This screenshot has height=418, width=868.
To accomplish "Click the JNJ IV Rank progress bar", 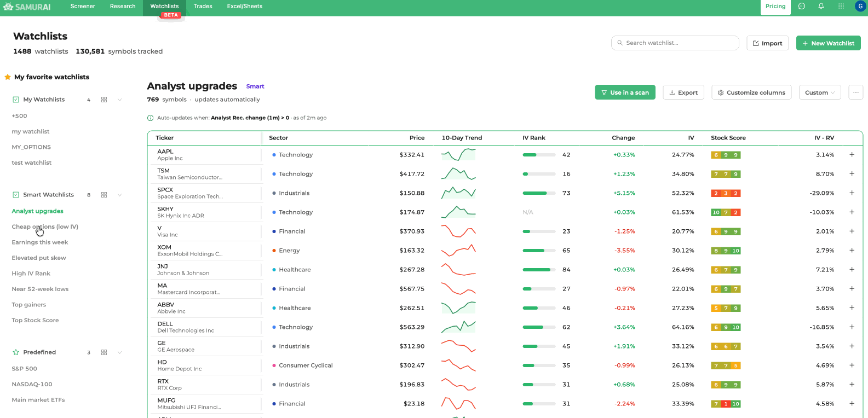I will click(539, 270).
